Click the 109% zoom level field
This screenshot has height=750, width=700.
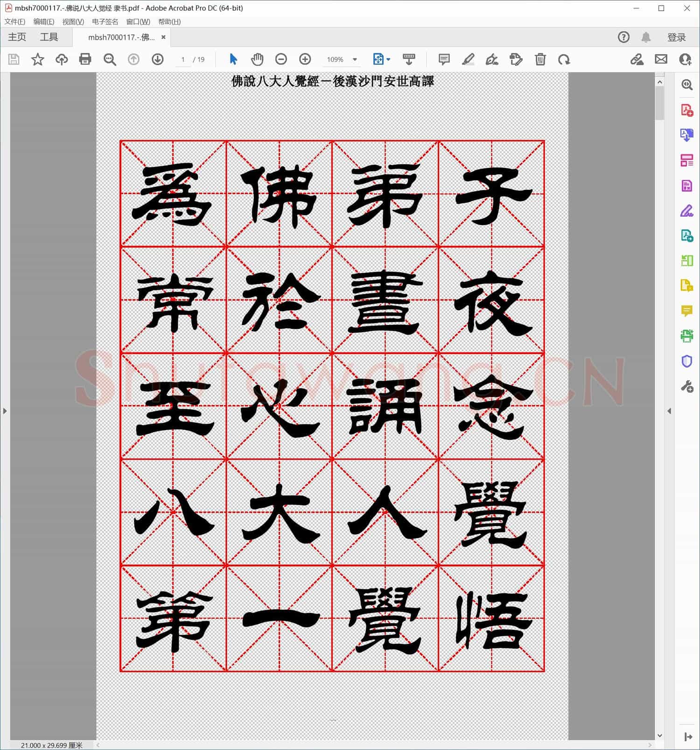[x=335, y=59]
